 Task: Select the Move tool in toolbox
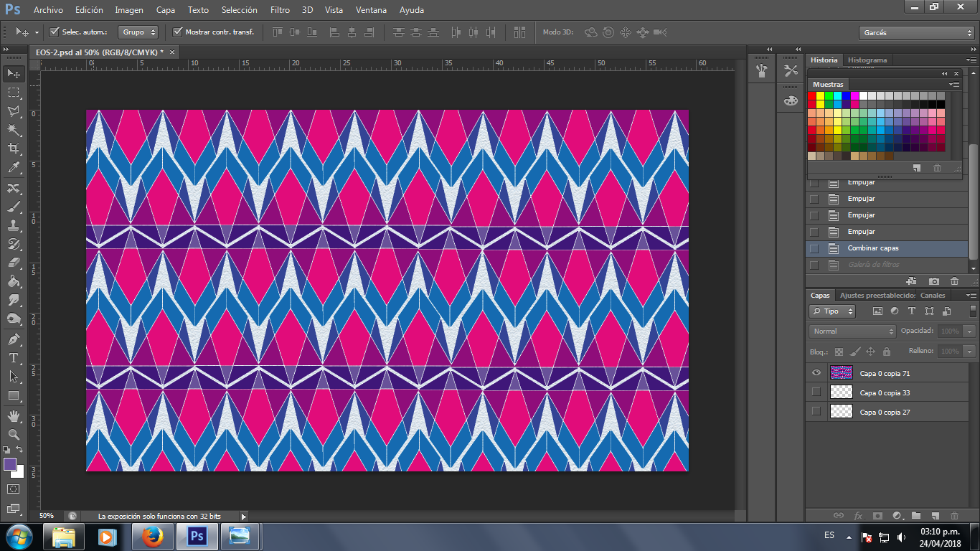(x=14, y=74)
